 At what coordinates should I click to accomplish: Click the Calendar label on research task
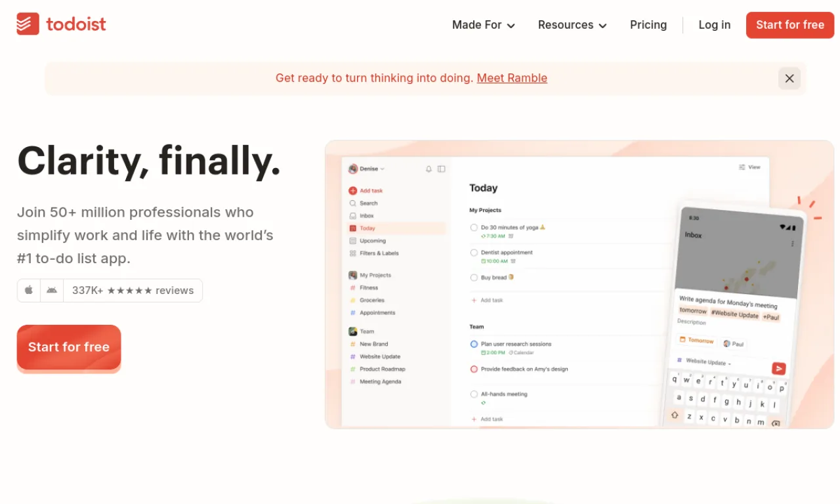pyautogui.click(x=523, y=352)
